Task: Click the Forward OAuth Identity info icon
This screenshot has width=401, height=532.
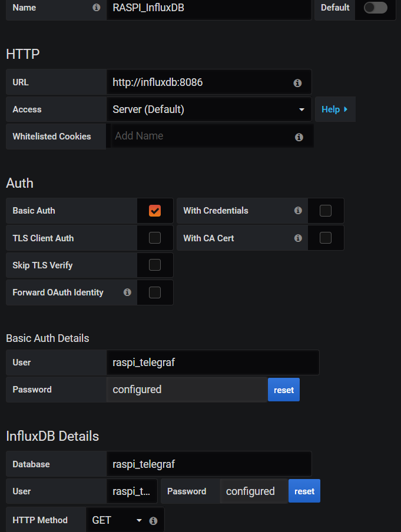Action: 127,292
